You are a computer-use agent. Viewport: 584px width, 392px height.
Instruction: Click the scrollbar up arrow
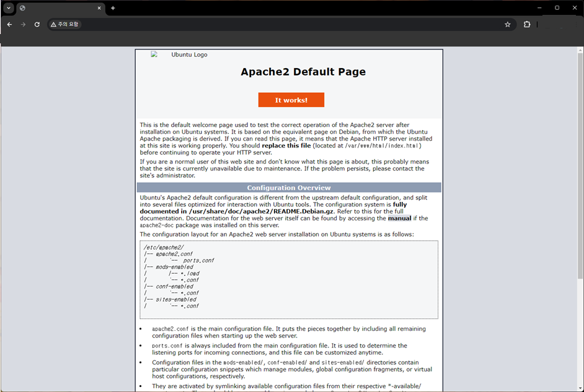pos(580,50)
